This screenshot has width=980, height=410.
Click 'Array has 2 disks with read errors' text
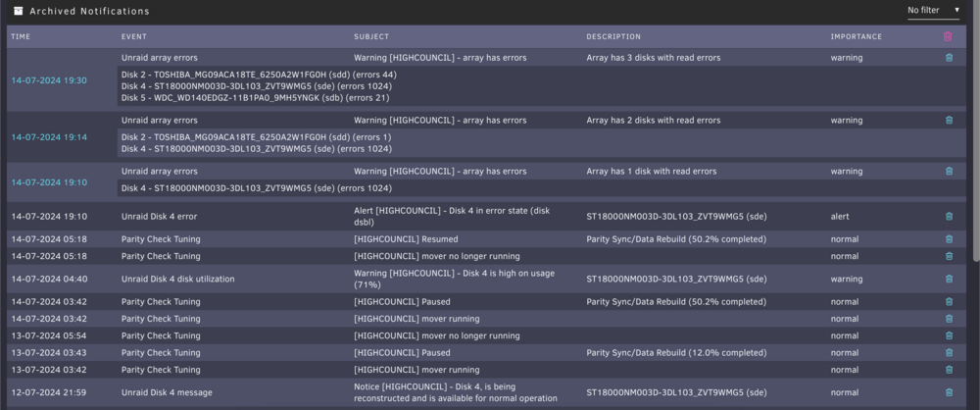point(653,121)
